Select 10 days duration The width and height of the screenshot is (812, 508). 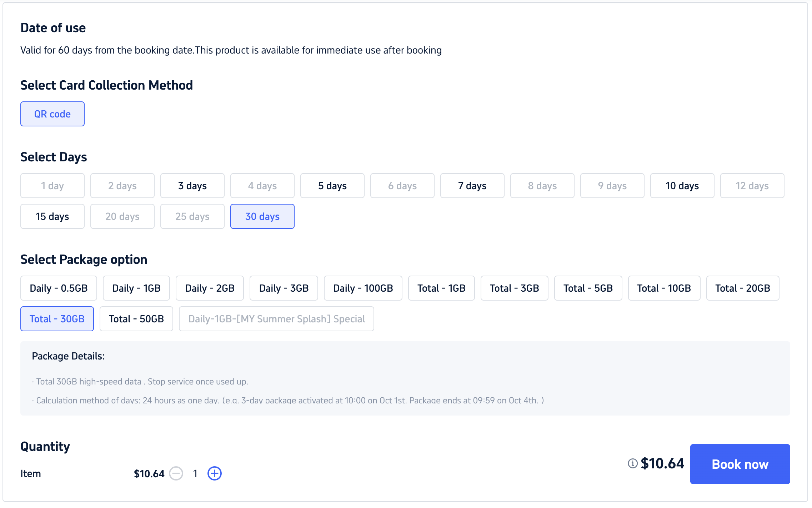682,186
